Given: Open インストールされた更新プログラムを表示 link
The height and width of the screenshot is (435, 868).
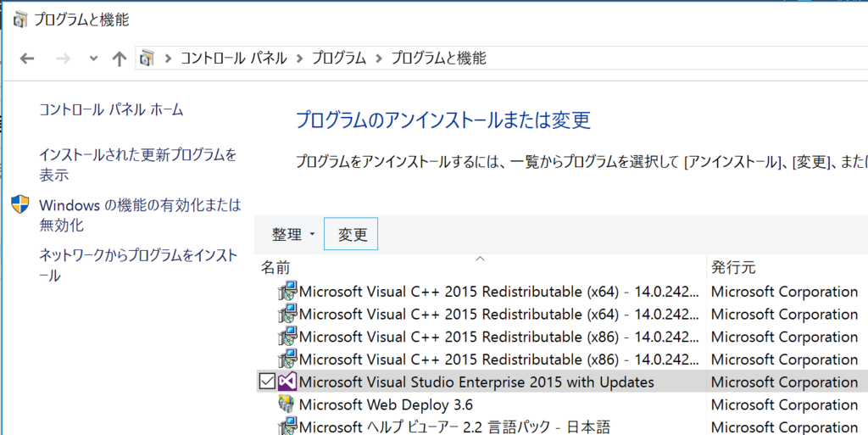Looking at the screenshot, I should 138,165.
